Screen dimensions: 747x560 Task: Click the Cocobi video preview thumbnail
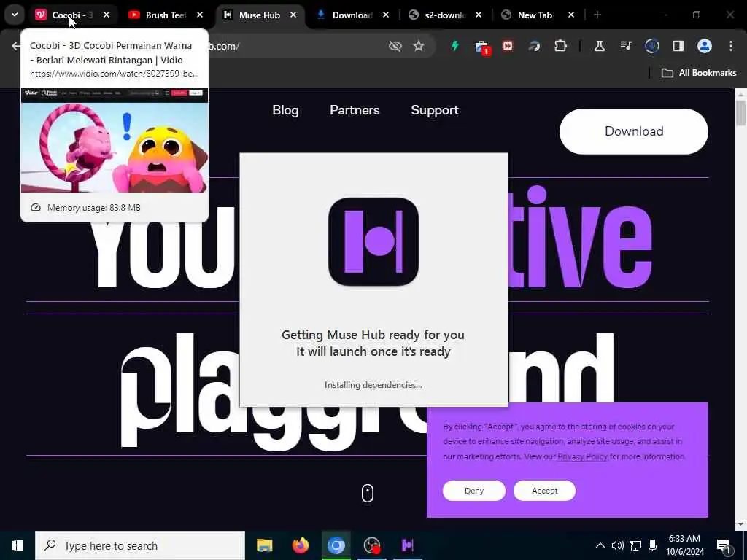coord(115,140)
